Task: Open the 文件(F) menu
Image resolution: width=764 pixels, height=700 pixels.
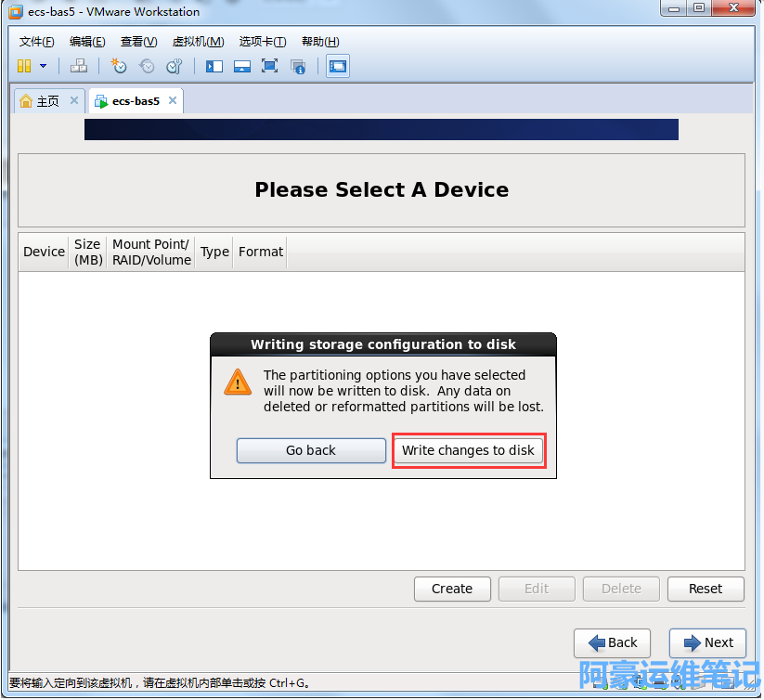Action: tap(37, 42)
